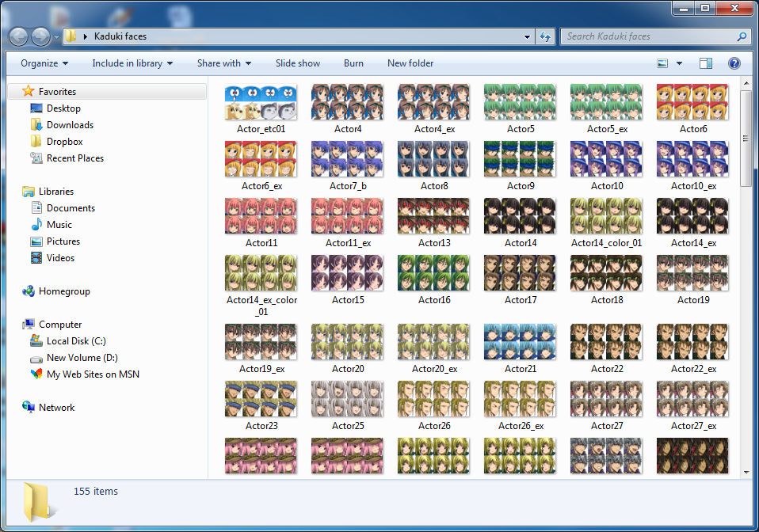The image size is (759, 532).
Task: Open Downloads folder in Favorites
Action: tap(70, 125)
